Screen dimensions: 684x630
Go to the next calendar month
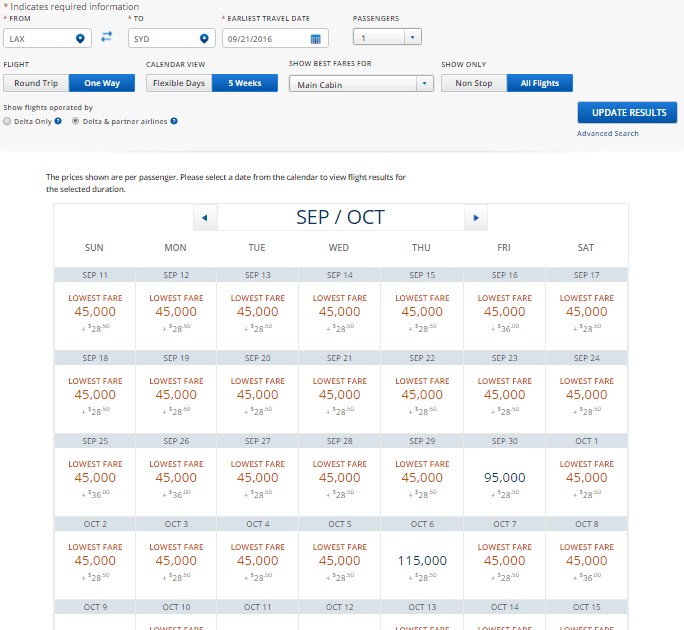[x=476, y=217]
